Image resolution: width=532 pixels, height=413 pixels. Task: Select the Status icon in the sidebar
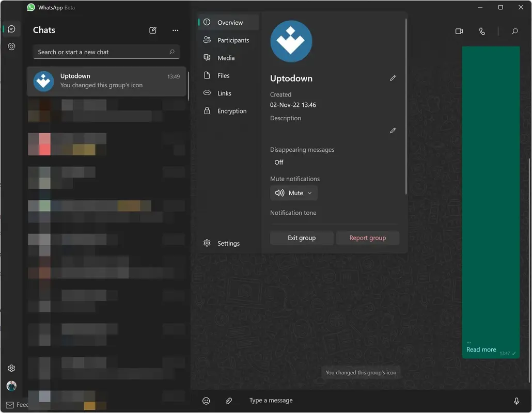(x=11, y=46)
